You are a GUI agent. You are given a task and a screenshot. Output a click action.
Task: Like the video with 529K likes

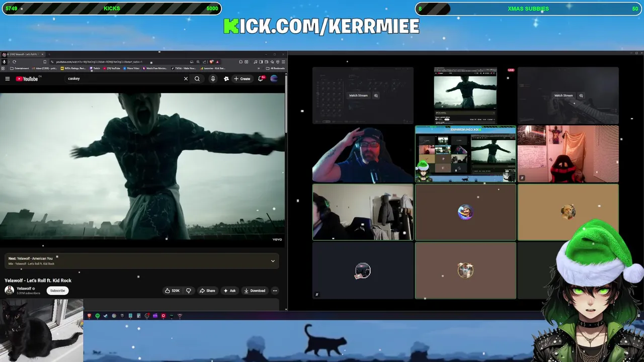pos(172,291)
